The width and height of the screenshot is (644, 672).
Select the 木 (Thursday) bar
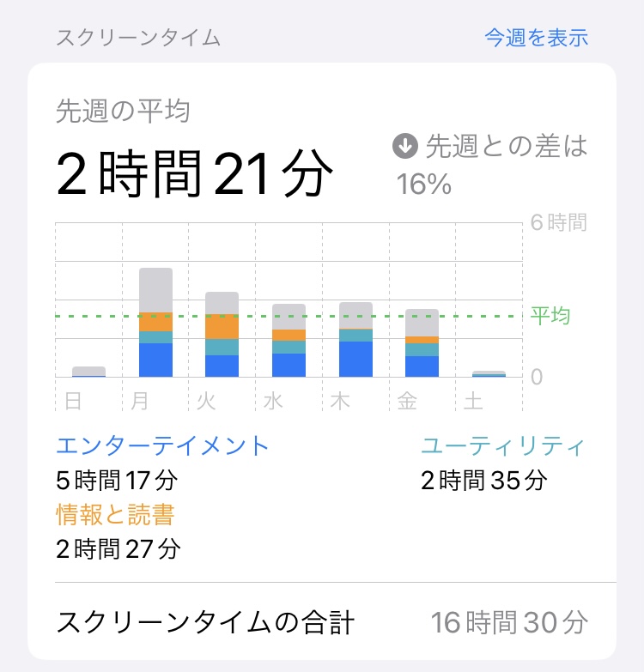355,339
